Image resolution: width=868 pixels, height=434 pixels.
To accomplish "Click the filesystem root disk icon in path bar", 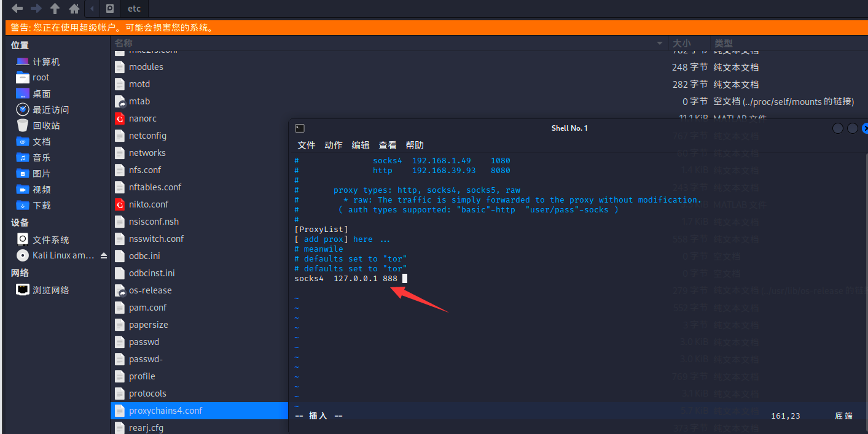I will click(109, 9).
